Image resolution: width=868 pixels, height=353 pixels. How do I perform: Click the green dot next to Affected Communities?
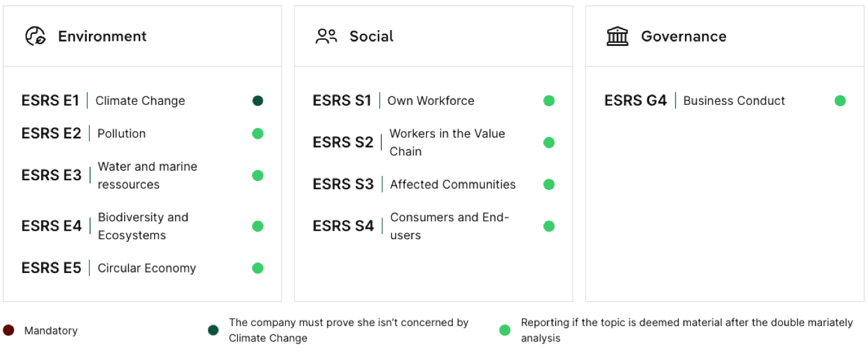[549, 184]
